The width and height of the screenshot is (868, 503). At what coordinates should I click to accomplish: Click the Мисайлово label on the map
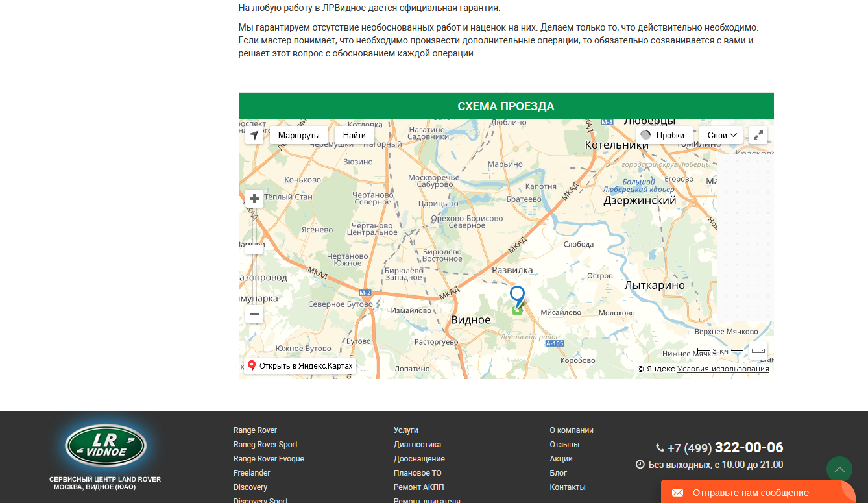[x=561, y=313]
